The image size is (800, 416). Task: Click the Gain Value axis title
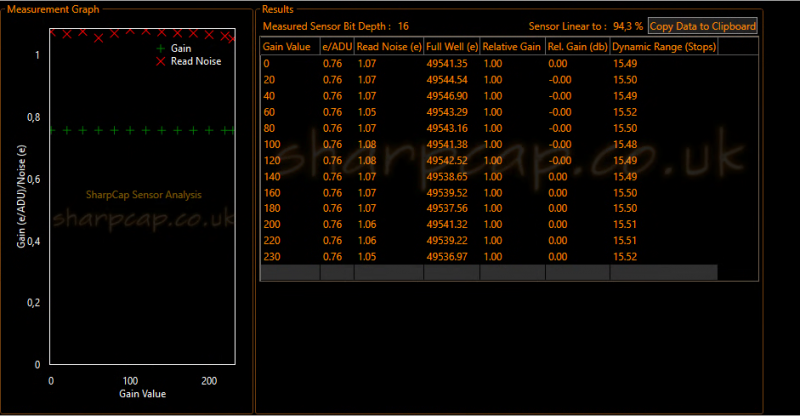point(142,394)
